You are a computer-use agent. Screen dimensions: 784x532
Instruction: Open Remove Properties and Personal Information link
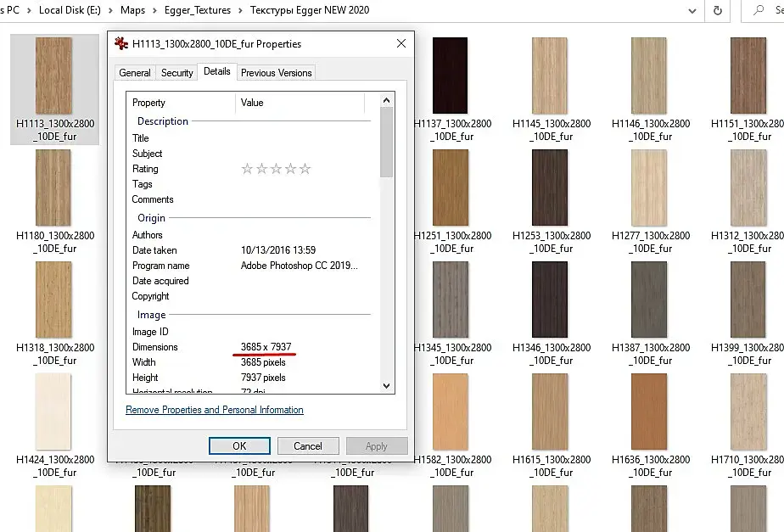(215, 410)
